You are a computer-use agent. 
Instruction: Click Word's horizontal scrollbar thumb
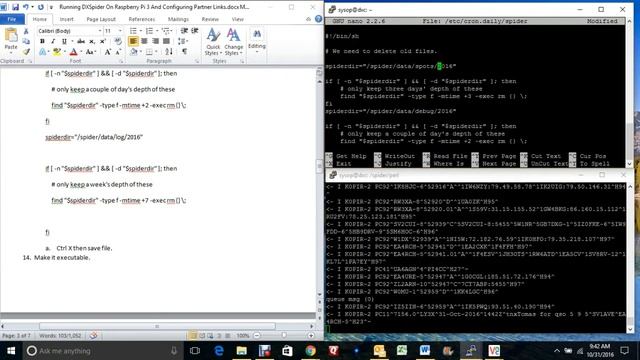point(157,326)
